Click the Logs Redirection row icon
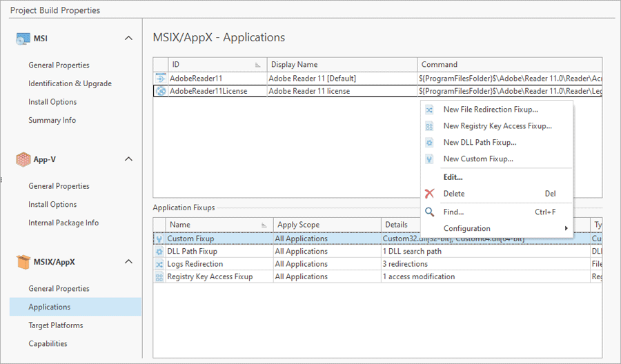621x364 pixels. coord(159,264)
